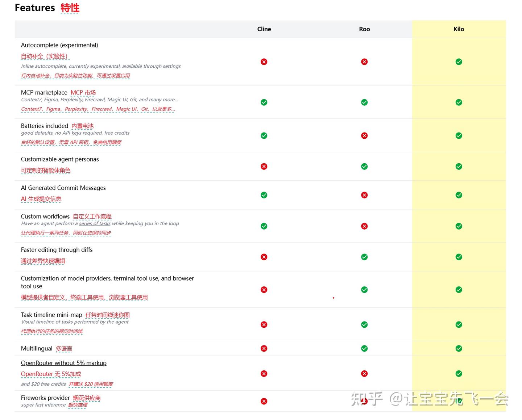This screenshot has height=420, width=522.
Task: Click the 'Task timeline mini-map' feature name
Action: [51, 315]
